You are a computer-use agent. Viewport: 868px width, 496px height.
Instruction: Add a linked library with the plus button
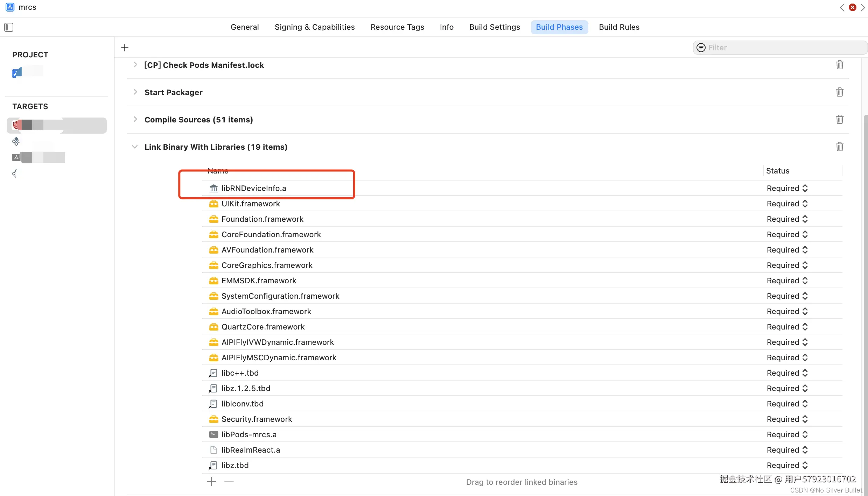tap(211, 482)
